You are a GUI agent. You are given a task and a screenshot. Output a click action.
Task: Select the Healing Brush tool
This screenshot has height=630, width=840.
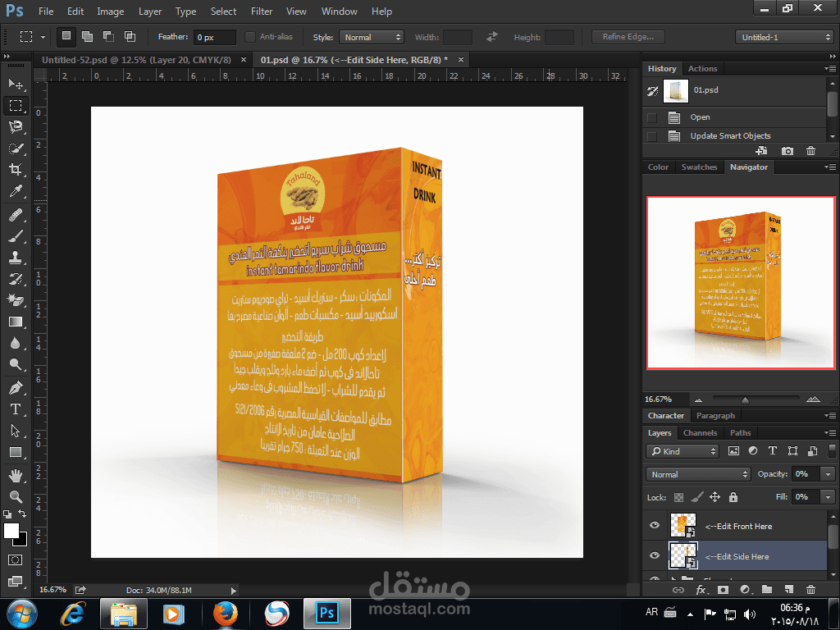[16, 215]
